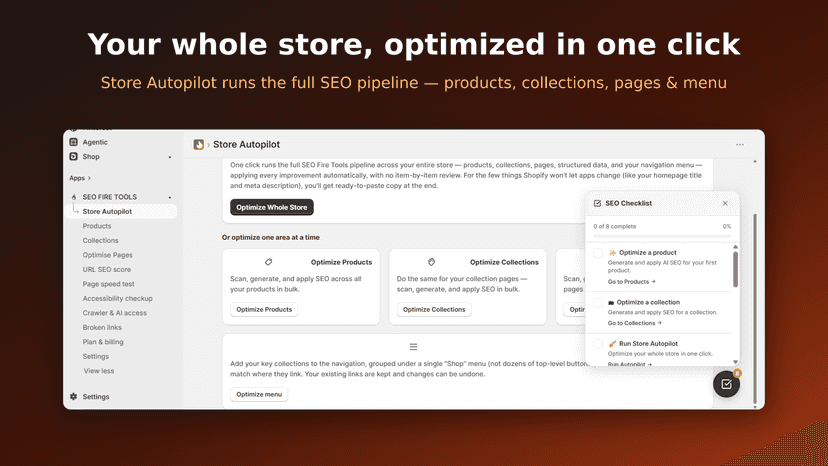Click the Optimize Collections button
The height and width of the screenshot is (466, 828).
pyautogui.click(x=434, y=310)
